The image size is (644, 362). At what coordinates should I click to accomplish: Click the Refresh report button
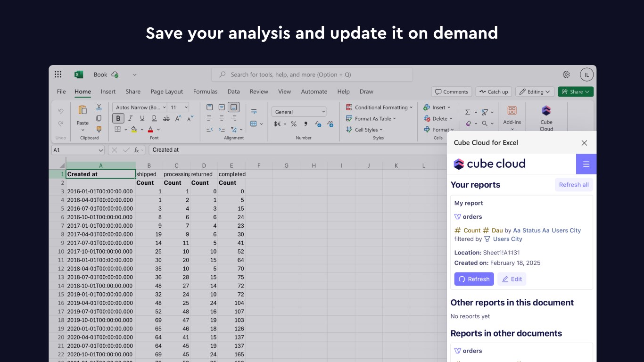pos(474,279)
